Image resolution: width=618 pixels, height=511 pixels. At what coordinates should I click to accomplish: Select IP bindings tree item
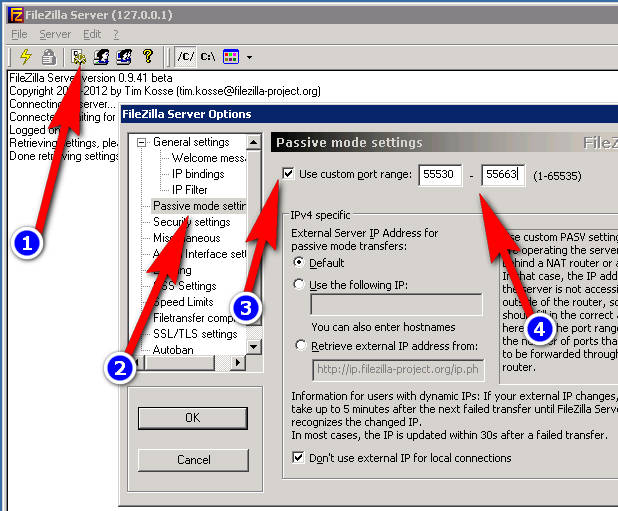pyautogui.click(x=198, y=174)
